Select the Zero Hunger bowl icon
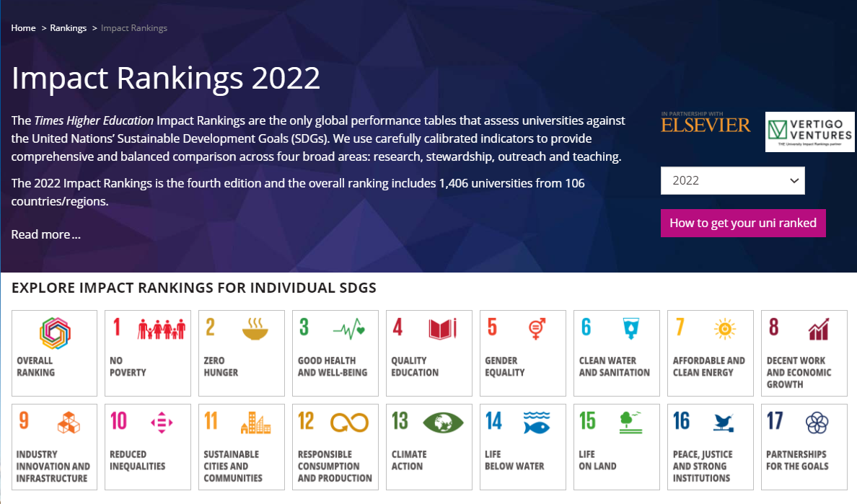Screen dimensions: 857x504 [x=255, y=330]
